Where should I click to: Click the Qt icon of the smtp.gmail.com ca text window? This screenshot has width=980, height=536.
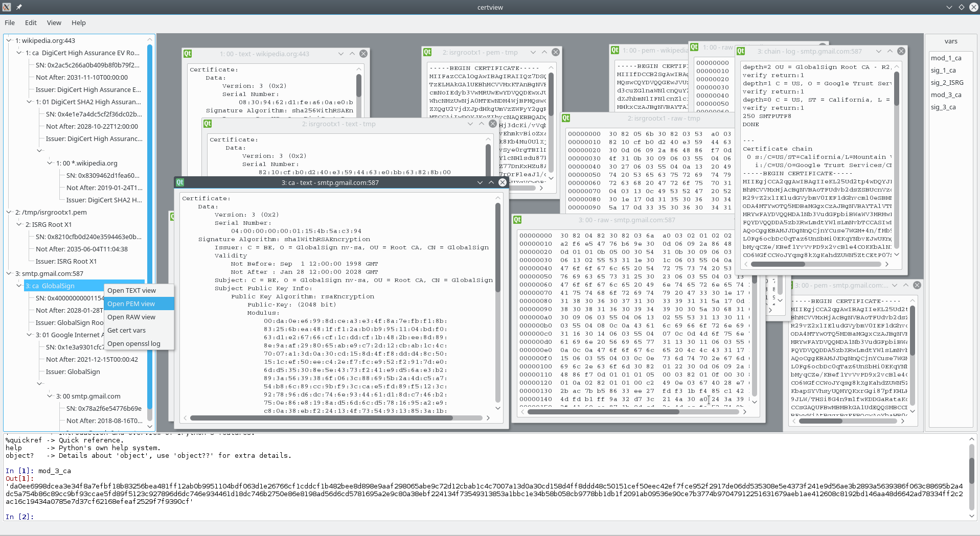pos(180,182)
